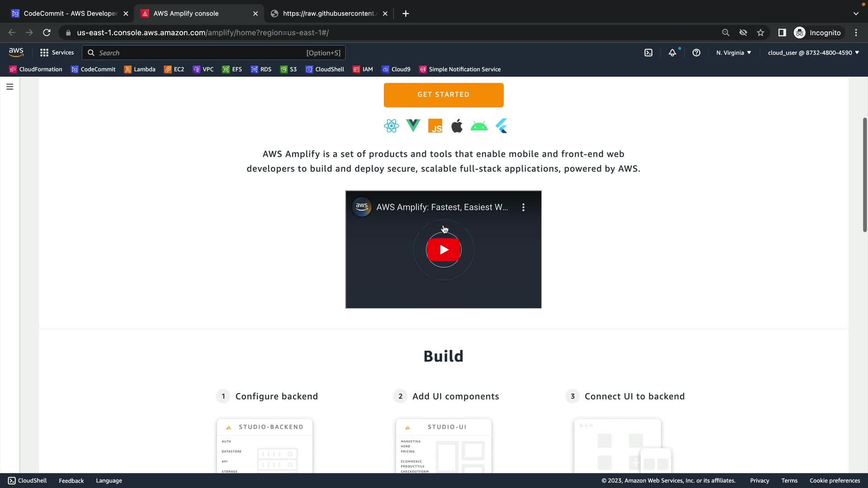Bookmark page with the star icon

pos(760,33)
